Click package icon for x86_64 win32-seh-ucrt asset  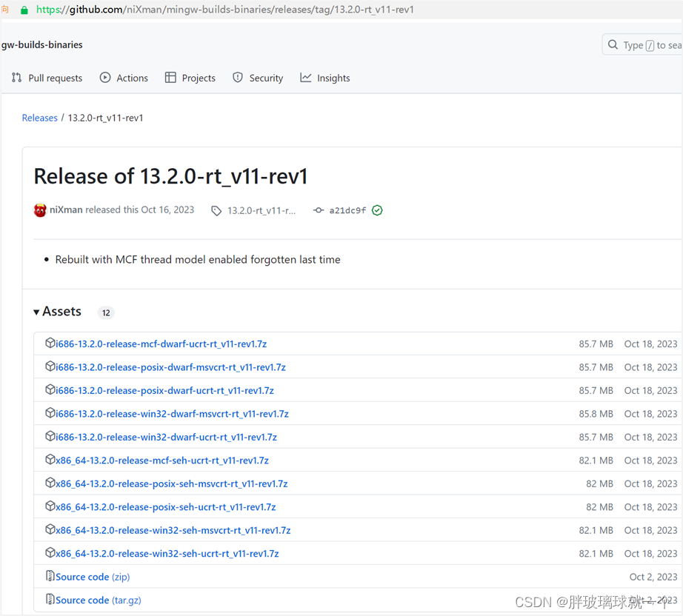pos(50,553)
